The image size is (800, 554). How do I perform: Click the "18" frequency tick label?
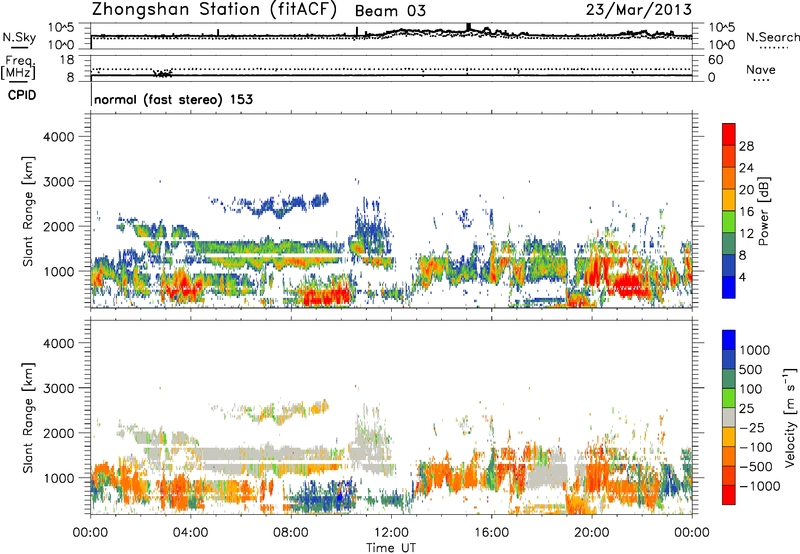tap(67, 60)
